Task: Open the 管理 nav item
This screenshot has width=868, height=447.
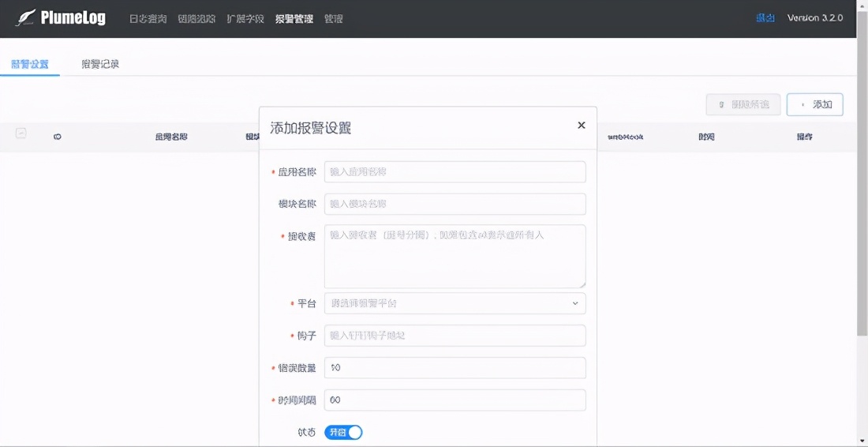Action: coord(333,19)
